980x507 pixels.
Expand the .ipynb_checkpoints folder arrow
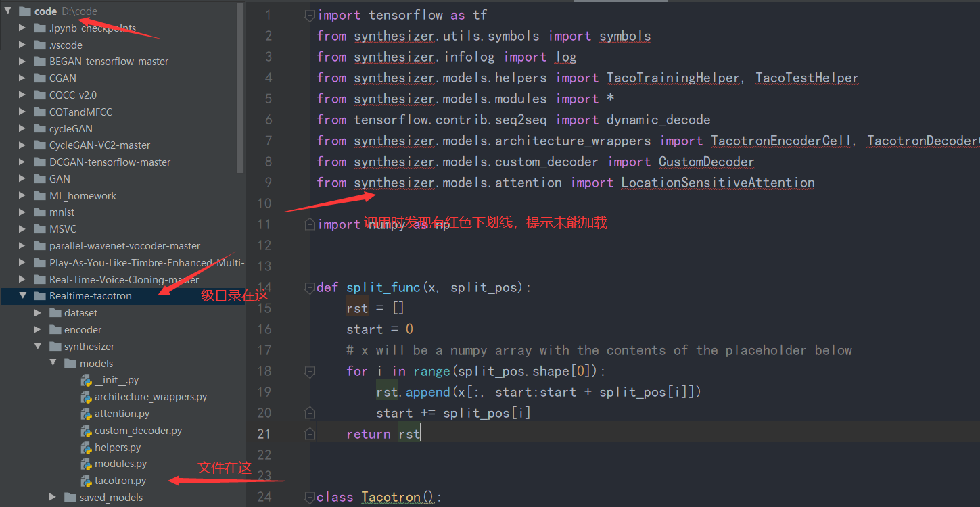(22, 28)
